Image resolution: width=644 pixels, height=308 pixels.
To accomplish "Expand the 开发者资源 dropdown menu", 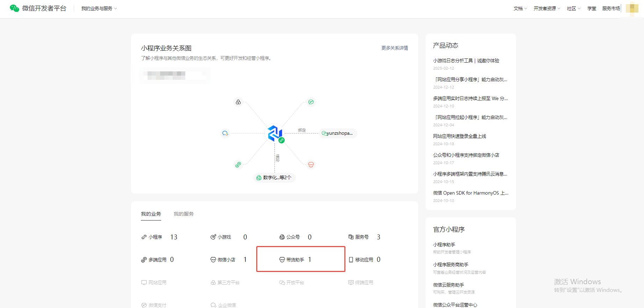I will [546, 8].
